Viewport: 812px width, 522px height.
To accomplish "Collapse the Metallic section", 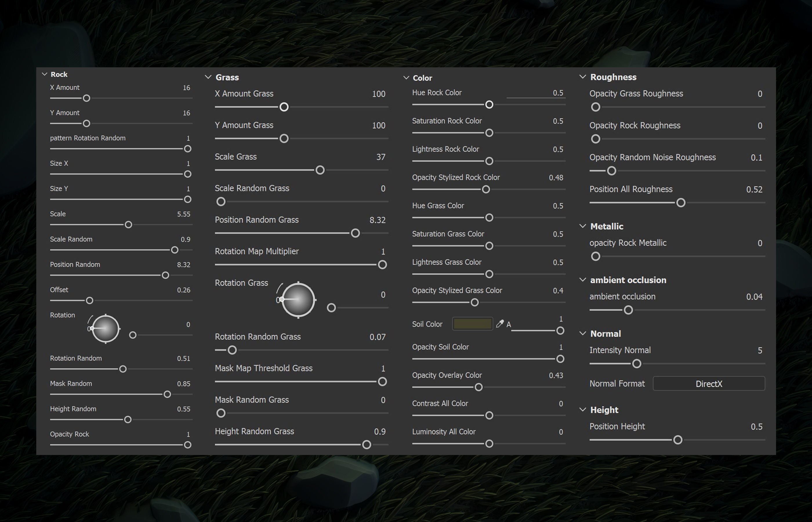I will click(583, 226).
